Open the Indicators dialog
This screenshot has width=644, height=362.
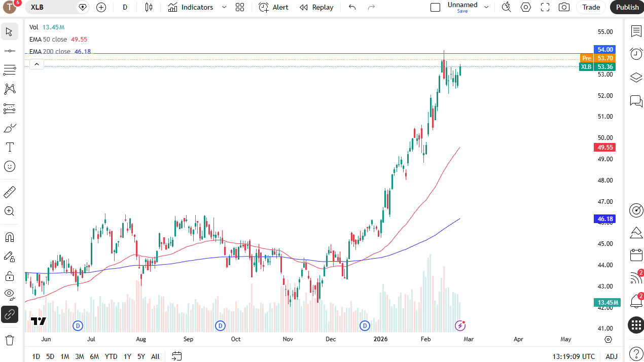pyautogui.click(x=191, y=7)
